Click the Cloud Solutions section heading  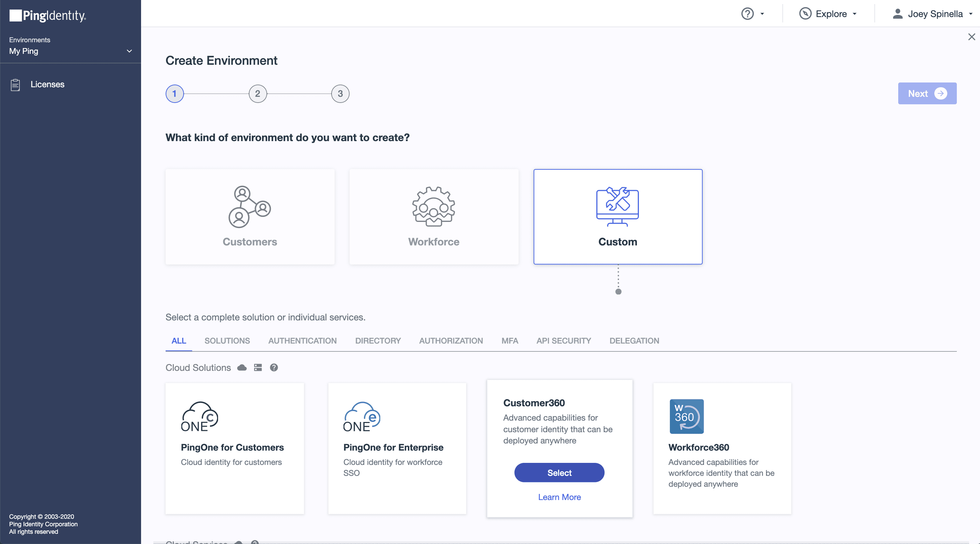(198, 367)
